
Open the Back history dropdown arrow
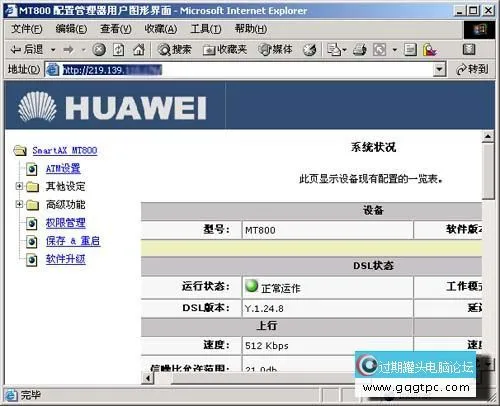click(x=53, y=50)
